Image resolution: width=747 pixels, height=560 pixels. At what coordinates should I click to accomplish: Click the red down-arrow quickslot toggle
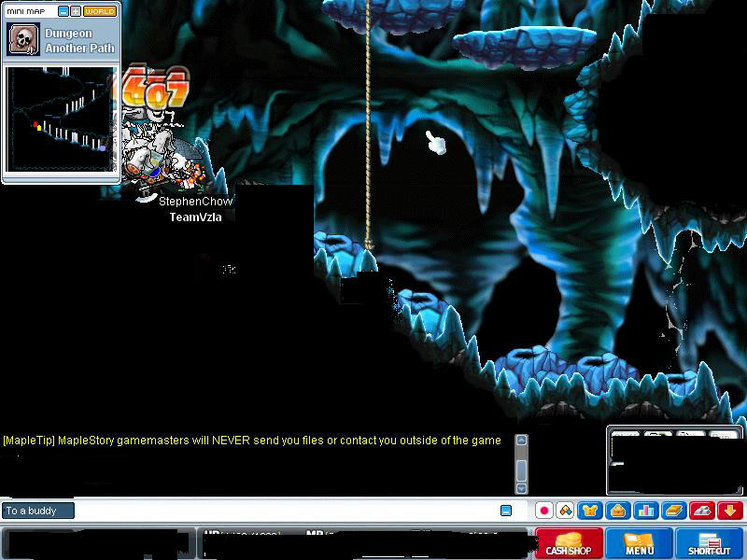point(730,511)
